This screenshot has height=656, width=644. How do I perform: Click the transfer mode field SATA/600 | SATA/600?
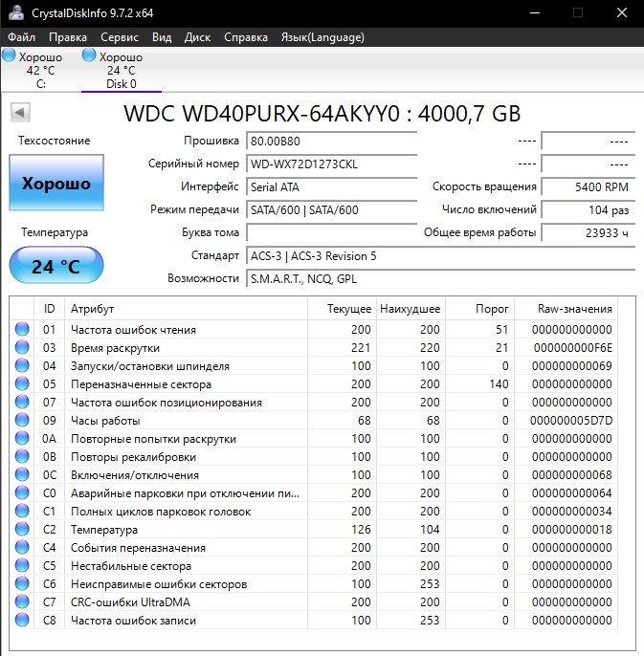[332, 210]
